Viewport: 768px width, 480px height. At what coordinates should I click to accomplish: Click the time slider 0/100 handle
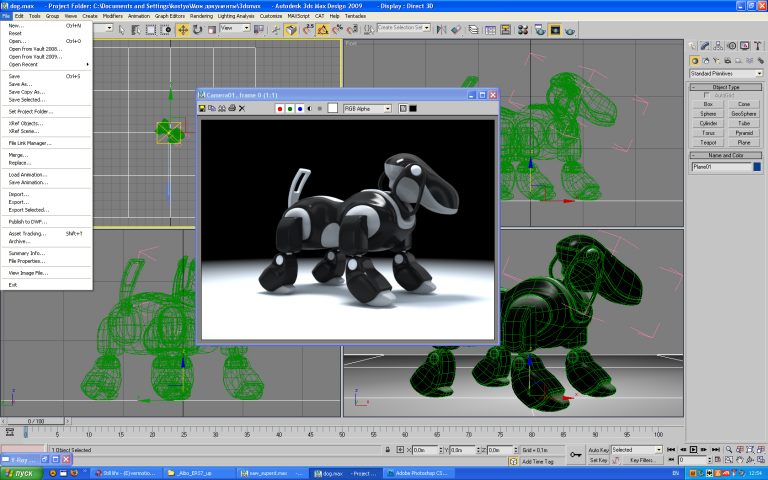36,421
